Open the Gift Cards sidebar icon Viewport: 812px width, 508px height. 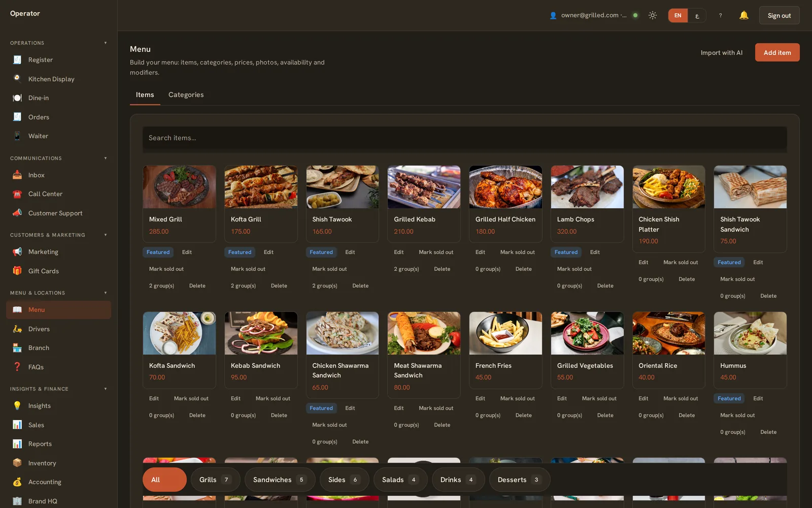(x=17, y=271)
